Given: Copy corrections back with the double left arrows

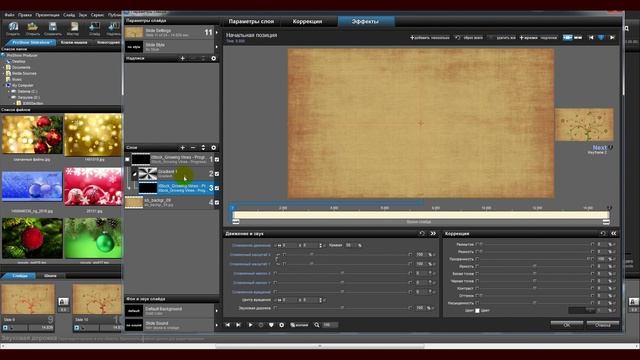Looking at the screenshot, I should tap(613, 233).
